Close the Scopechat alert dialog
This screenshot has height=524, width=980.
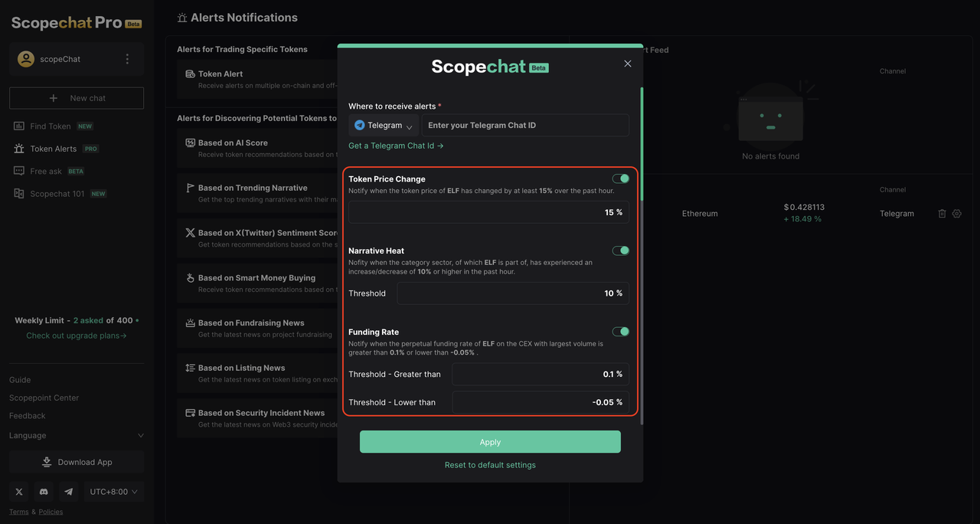coord(628,64)
